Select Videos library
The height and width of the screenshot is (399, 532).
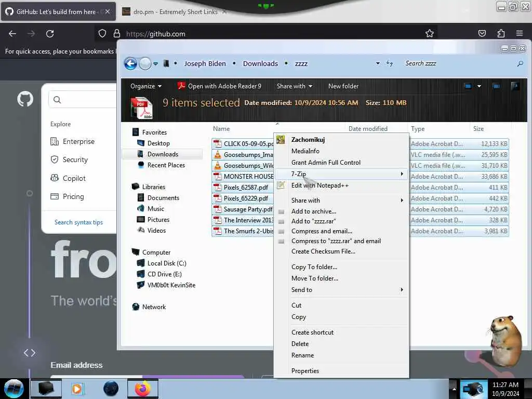tap(151, 230)
